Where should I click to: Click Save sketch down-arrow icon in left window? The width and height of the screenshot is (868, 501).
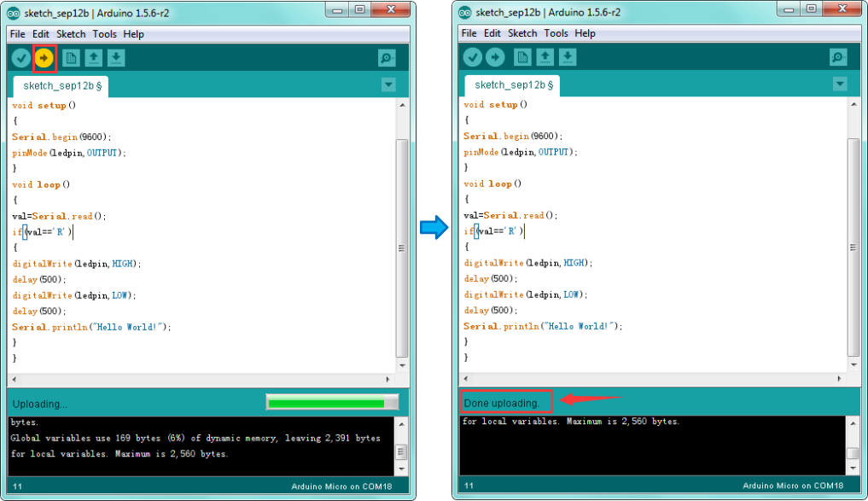click(116, 57)
